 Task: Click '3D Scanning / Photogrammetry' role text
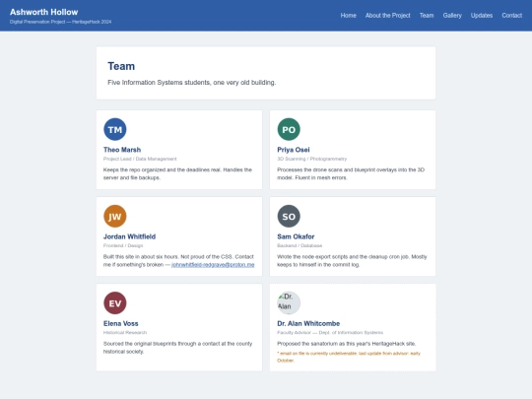coord(311,159)
